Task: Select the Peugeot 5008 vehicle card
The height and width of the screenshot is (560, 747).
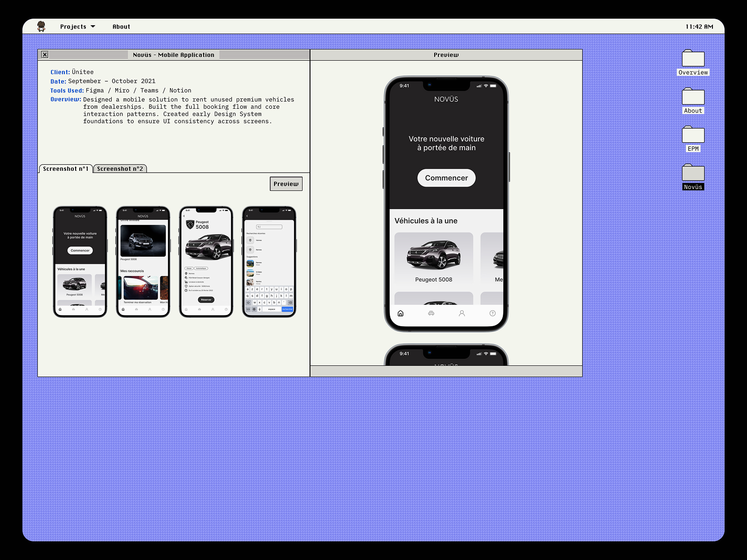Action: (433, 259)
